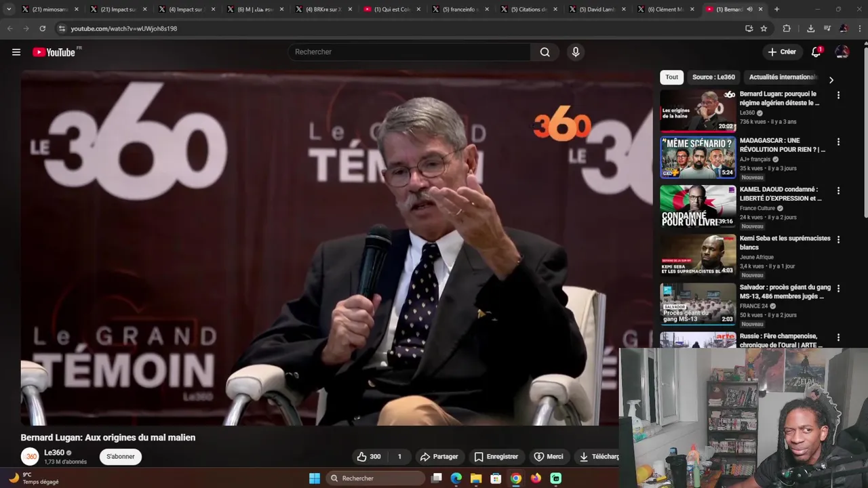868x488 pixels.
Task: Open the Le360 channel name link
Action: 54,453
